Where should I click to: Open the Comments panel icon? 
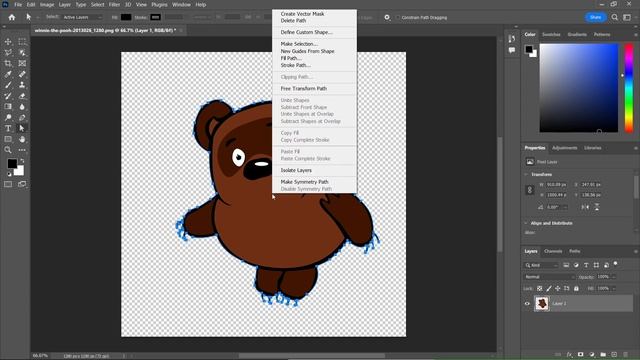pyautogui.click(x=512, y=50)
